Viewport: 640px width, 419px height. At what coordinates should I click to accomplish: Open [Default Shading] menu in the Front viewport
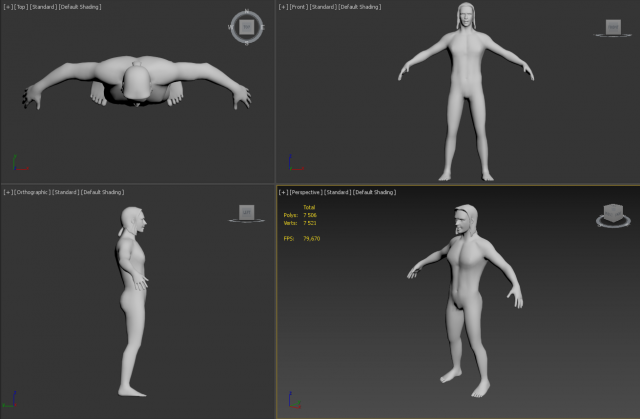pos(360,7)
